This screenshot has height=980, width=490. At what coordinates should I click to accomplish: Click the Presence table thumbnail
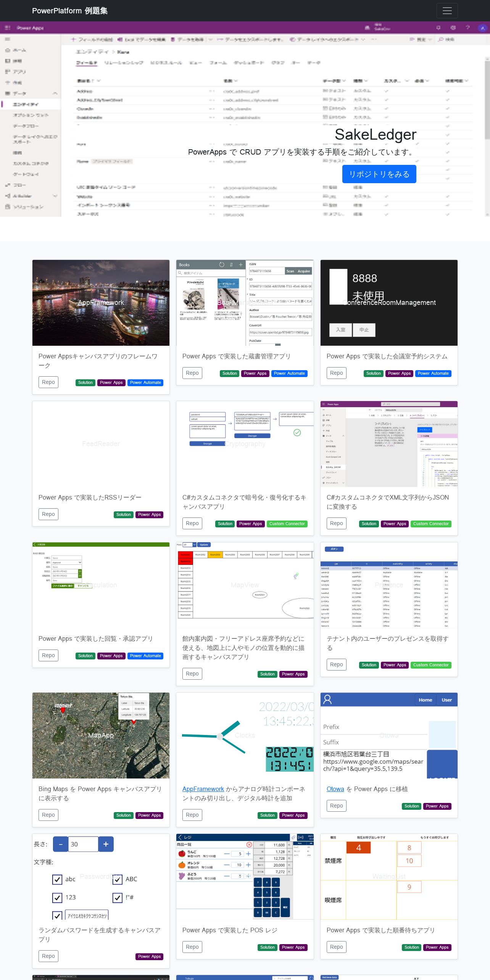[389, 585]
